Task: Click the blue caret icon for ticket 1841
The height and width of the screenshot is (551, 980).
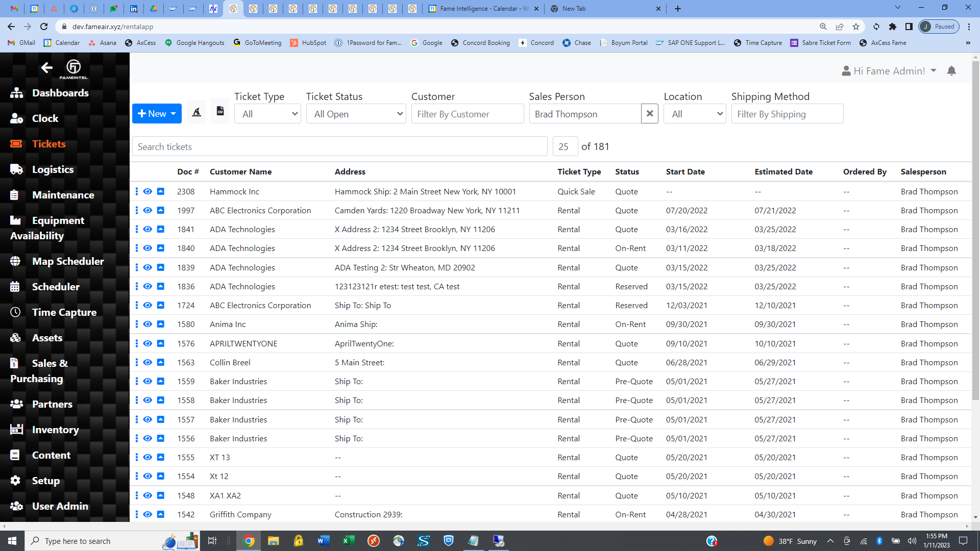Action: click(x=160, y=230)
